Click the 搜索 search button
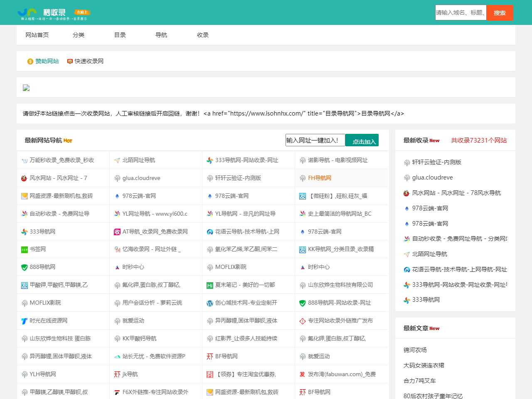Image resolution: width=532 pixels, height=399 pixels. 500,13
